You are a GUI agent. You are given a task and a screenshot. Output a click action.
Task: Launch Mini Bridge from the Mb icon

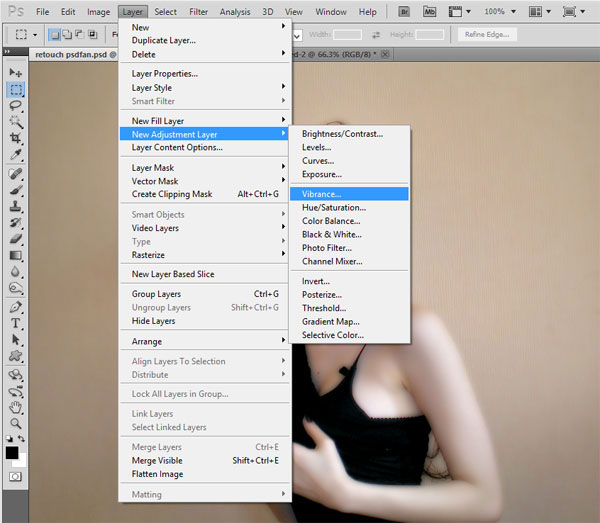pyautogui.click(x=429, y=12)
